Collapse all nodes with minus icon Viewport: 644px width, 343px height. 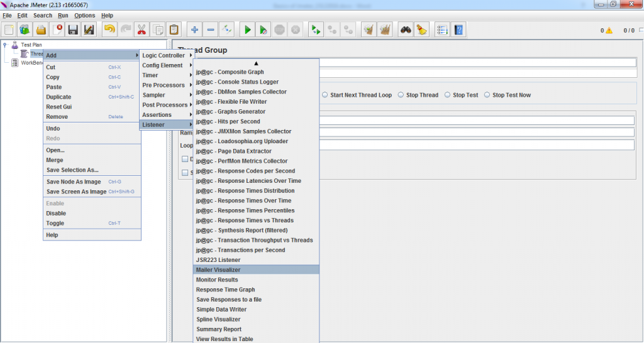click(210, 30)
